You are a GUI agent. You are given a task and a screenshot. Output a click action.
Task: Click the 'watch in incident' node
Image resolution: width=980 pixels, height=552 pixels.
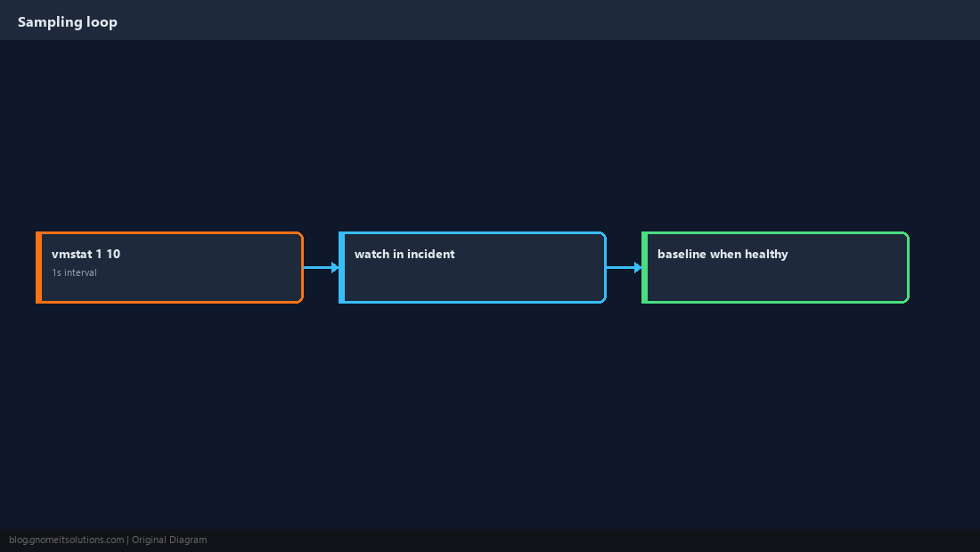pyautogui.click(x=472, y=267)
